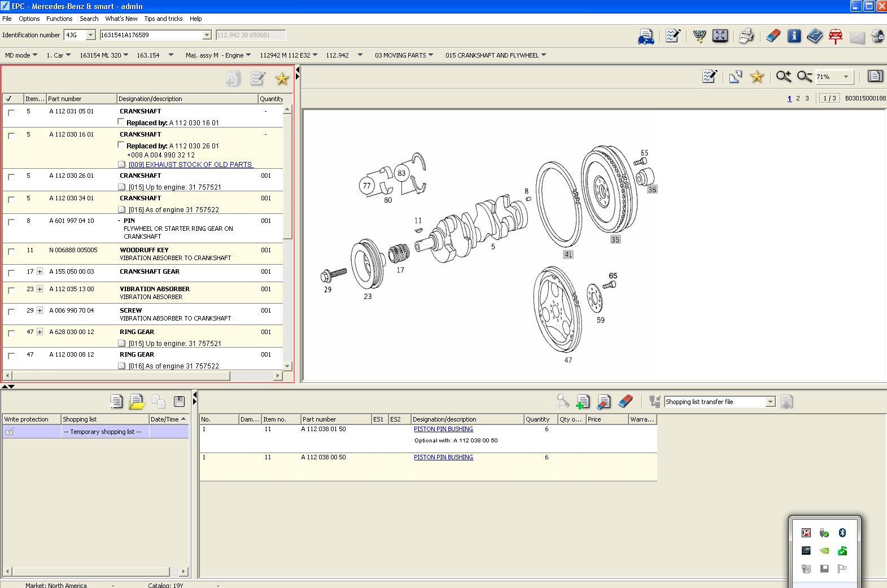Select checkbox for PIN part A 601 997 04 10
The width and height of the screenshot is (887, 588).
[x=11, y=222]
